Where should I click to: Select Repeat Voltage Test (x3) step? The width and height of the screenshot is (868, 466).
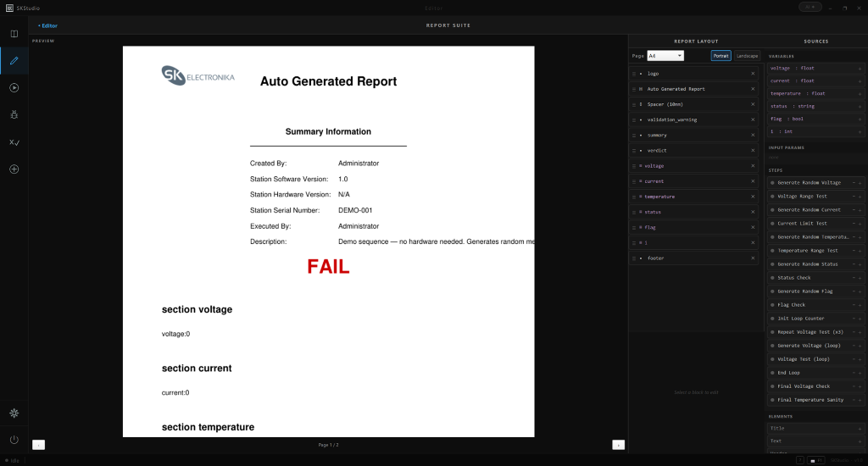[x=816, y=332]
